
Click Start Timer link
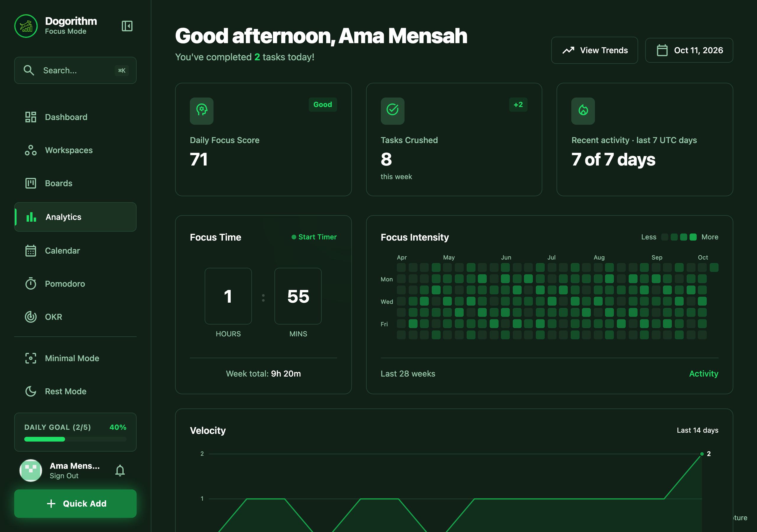click(314, 237)
